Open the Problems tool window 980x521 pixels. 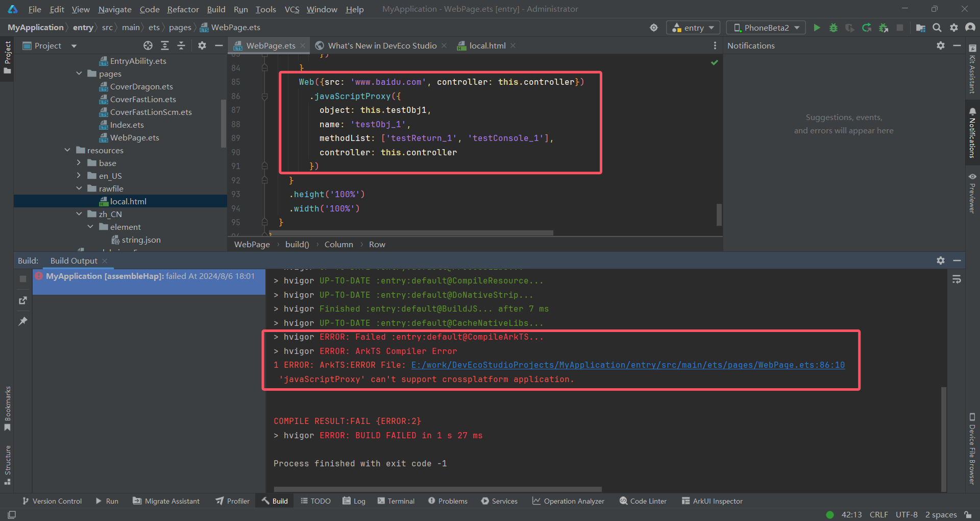[448, 501]
